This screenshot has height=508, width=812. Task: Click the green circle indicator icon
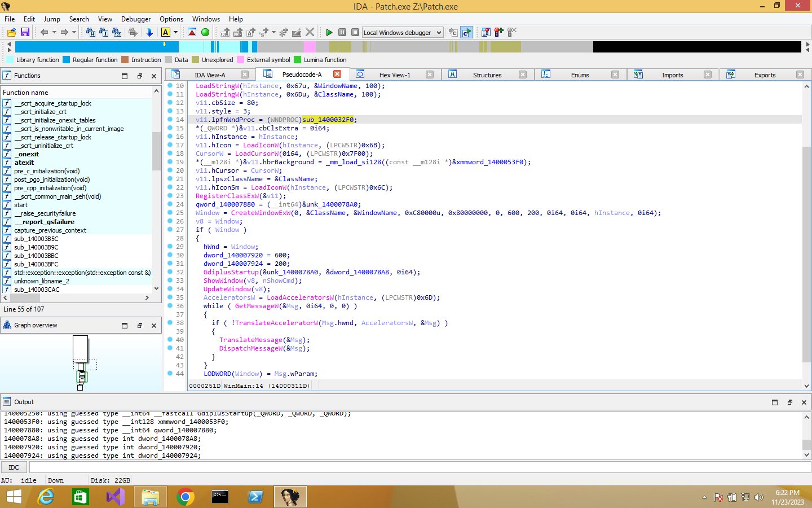(x=205, y=32)
